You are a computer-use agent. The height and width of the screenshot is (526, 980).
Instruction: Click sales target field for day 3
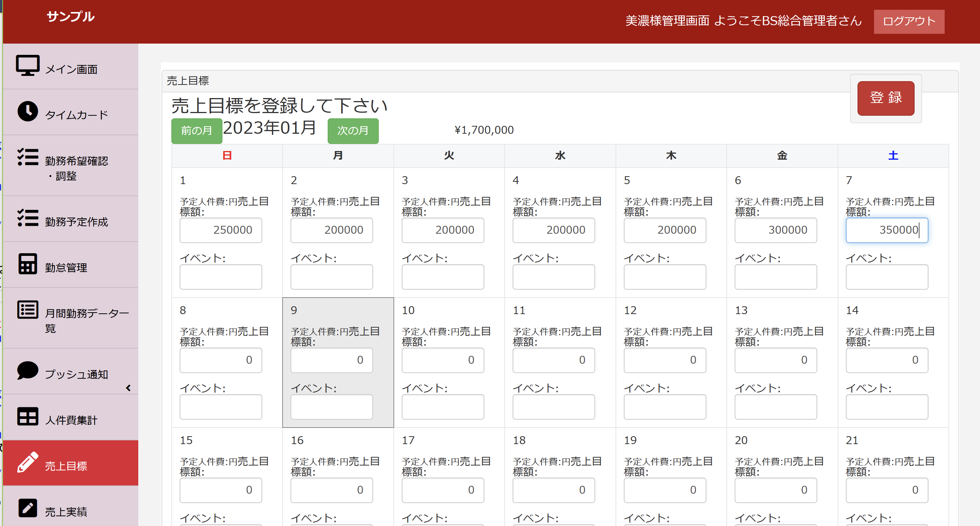click(x=443, y=230)
